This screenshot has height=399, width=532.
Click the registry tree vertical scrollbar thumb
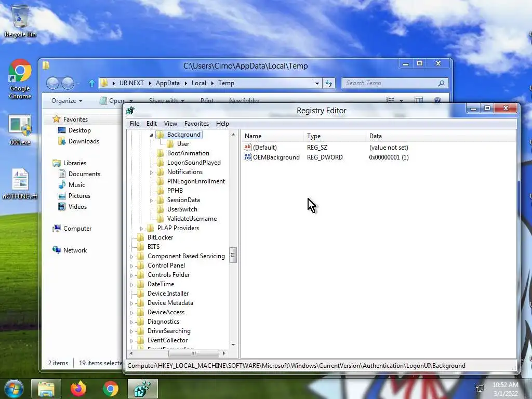click(x=233, y=255)
